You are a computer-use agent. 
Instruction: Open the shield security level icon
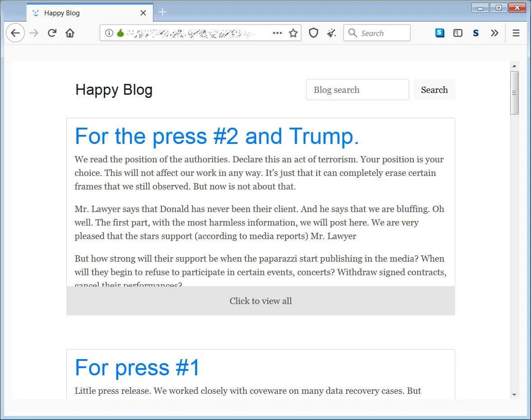(314, 33)
